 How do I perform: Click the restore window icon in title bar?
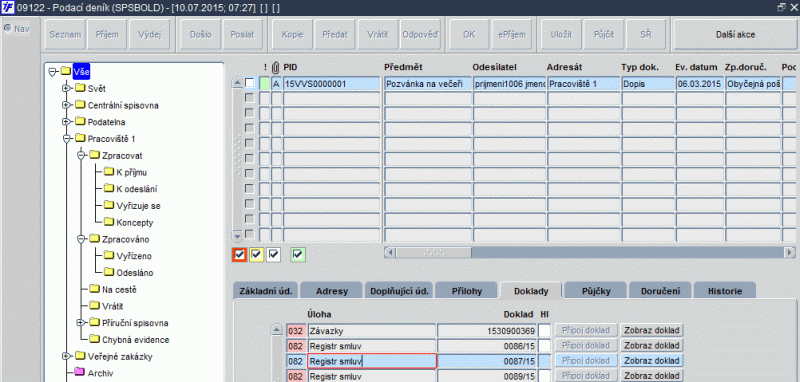(781, 8)
